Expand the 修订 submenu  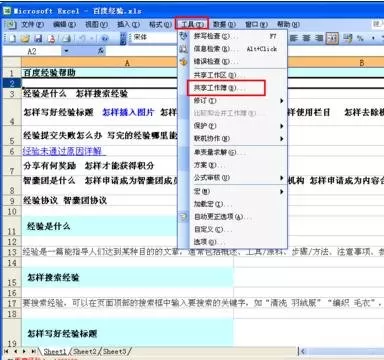pos(282,101)
